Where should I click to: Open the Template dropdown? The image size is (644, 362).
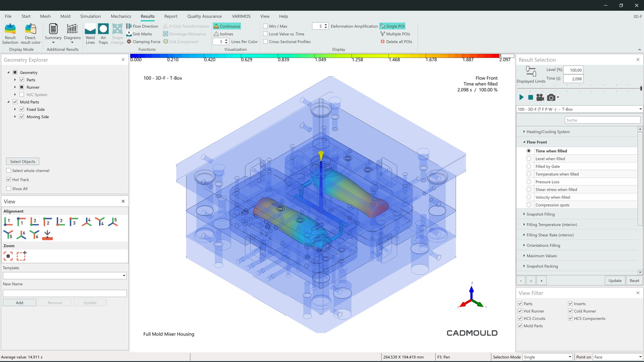(124, 276)
